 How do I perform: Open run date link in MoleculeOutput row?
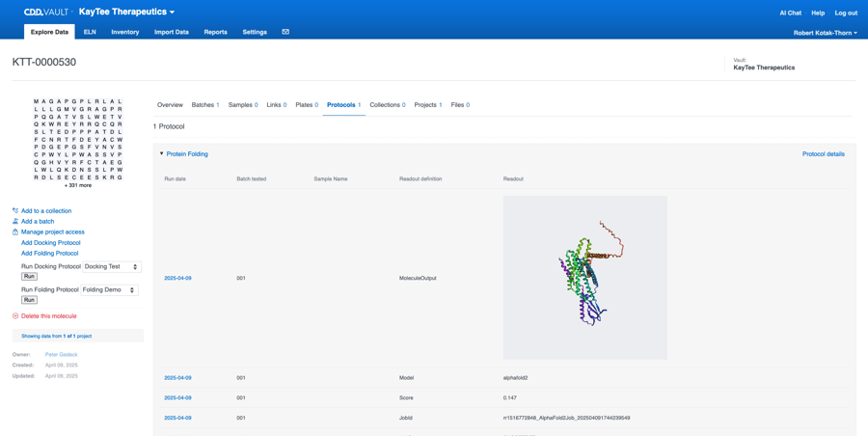[177, 278]
